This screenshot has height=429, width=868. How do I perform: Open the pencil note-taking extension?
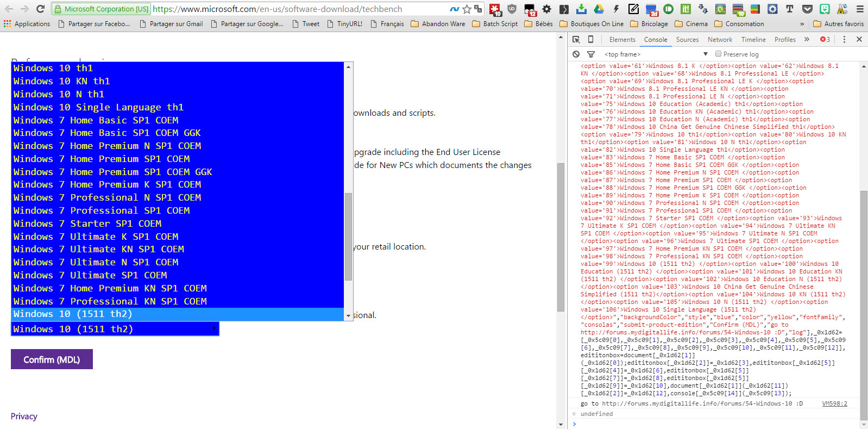(x=633, y=9)
